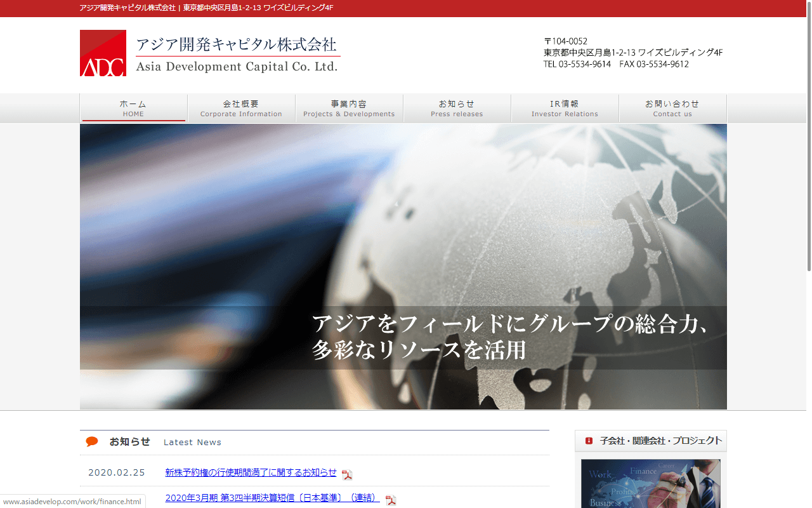Click the postal code 〒104-0052
This screenshot has width=812, height=508.
(x=565, y=42)
